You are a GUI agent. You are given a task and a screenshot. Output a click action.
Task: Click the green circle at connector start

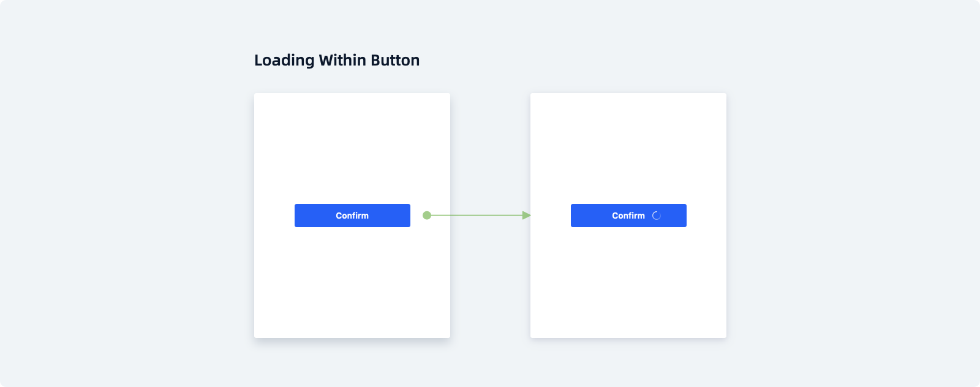427,216
